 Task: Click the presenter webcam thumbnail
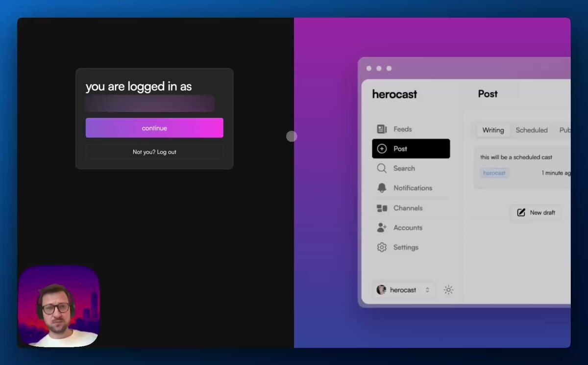(59, 306)
